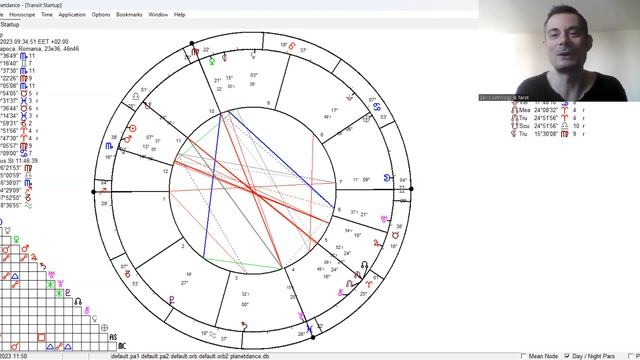Click the Mars glyph beside the Sun in the wheel
640x360 pixels.
coord(127,139)
